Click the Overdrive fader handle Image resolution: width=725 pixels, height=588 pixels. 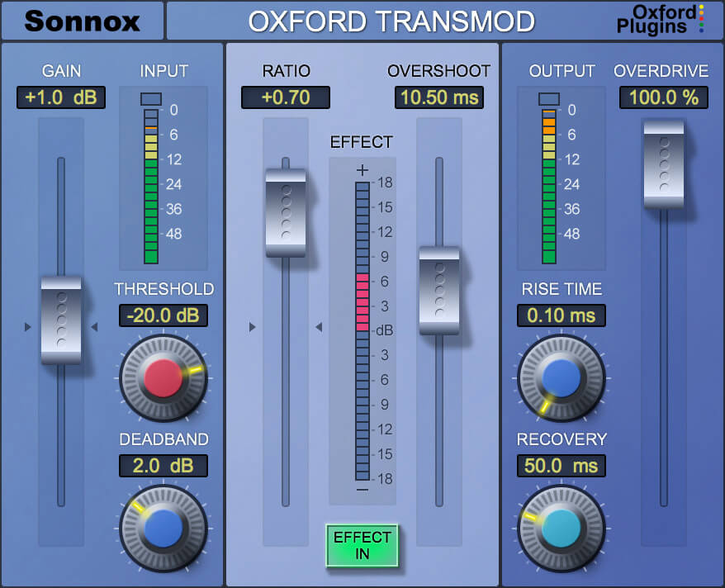click(x=664, y=164)
